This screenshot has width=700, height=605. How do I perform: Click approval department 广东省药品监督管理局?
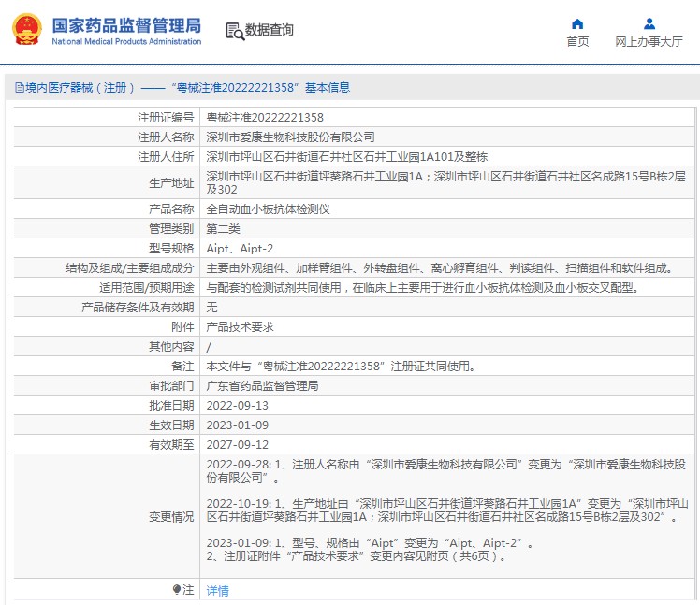(262, 385)
